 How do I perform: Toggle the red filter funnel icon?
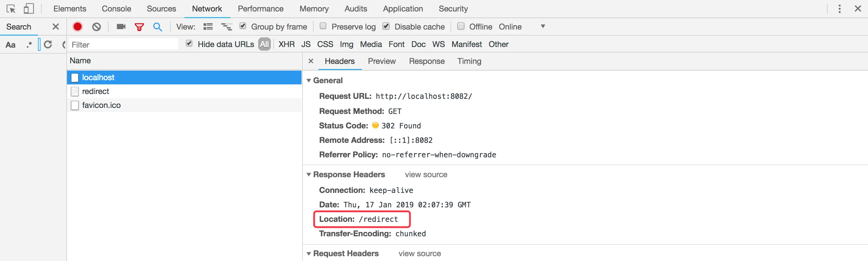139,27
